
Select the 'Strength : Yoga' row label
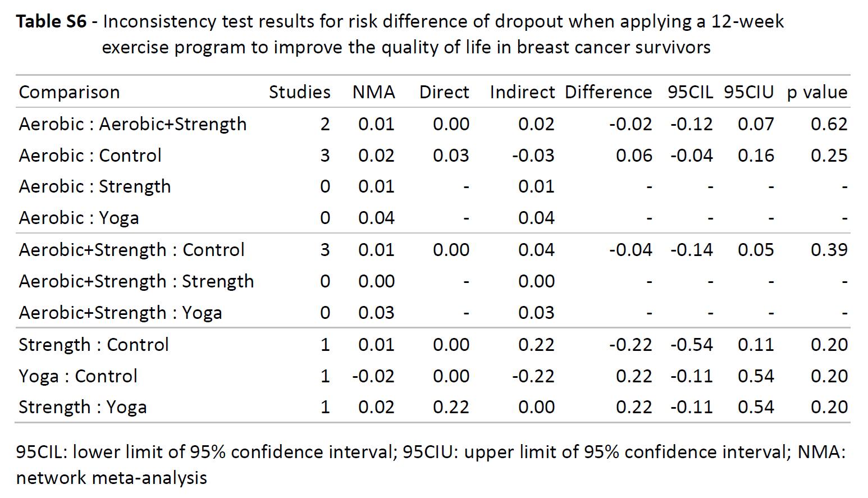click(x=83, y=407)
